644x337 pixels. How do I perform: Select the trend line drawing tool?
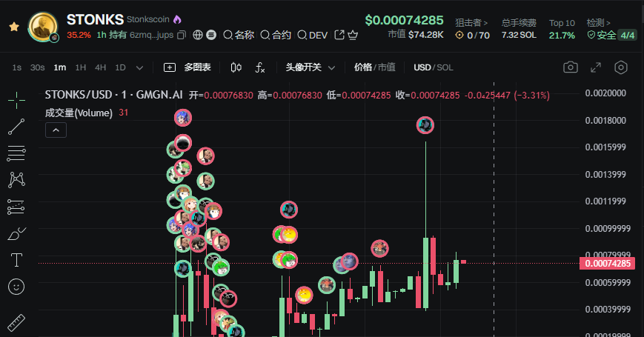(16, 127)
